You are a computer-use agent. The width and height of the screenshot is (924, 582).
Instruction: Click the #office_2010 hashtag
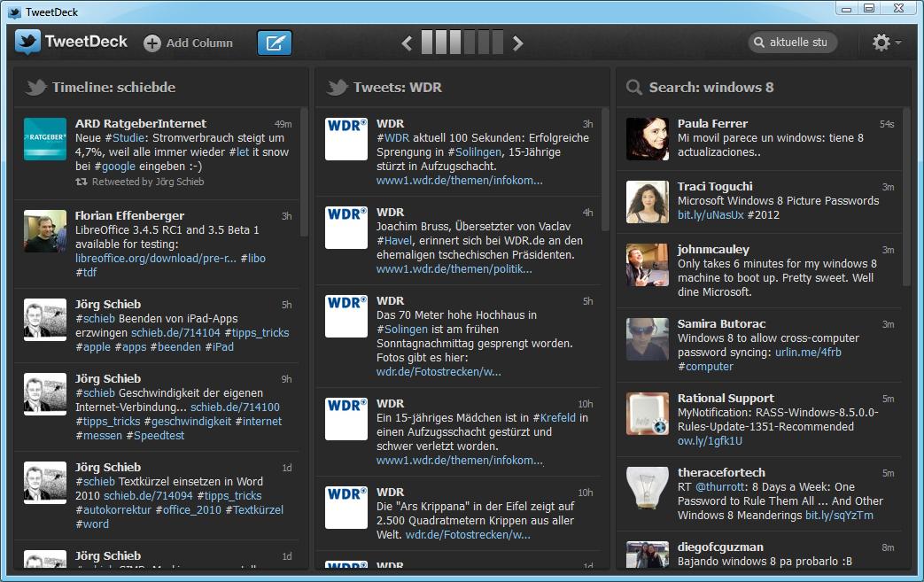189,509
